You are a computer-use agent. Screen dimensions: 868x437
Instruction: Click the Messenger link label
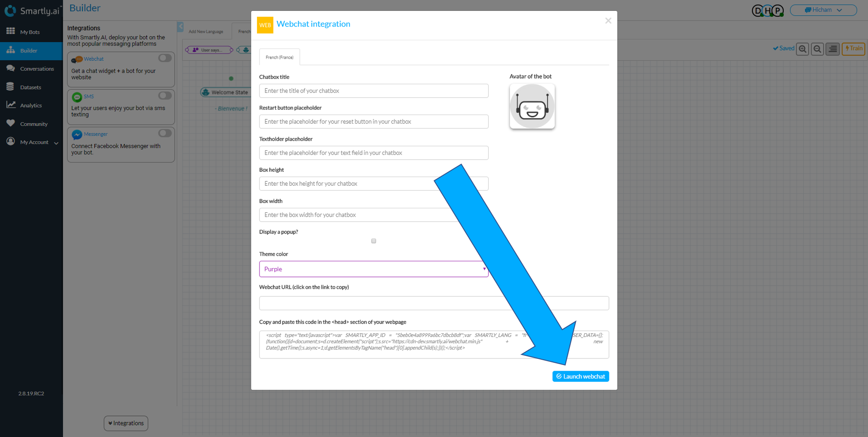[95, 134]
